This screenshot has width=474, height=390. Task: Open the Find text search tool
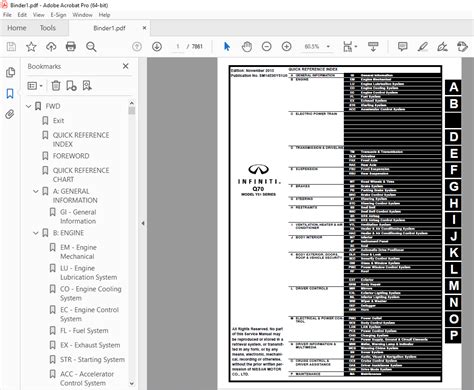click(91, 47)
